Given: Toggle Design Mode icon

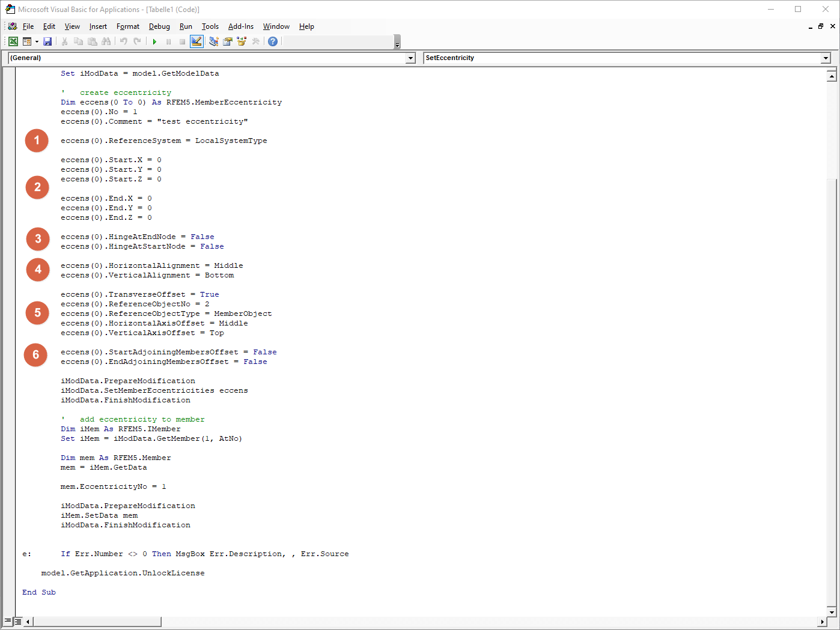Looking at the screenshot, I should pyautogui.click(x=196, y=41).
